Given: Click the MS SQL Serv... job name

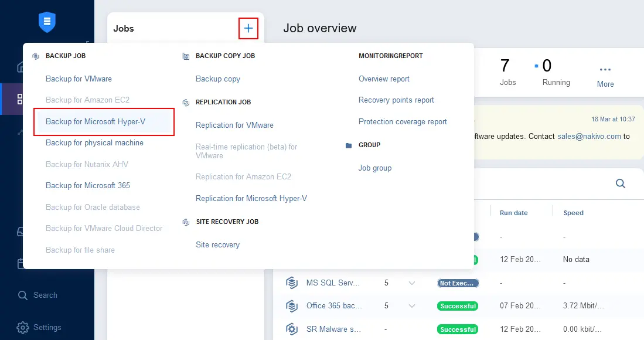Looking at the screenshot, I should pyautogui.click(x=333, y=283).
